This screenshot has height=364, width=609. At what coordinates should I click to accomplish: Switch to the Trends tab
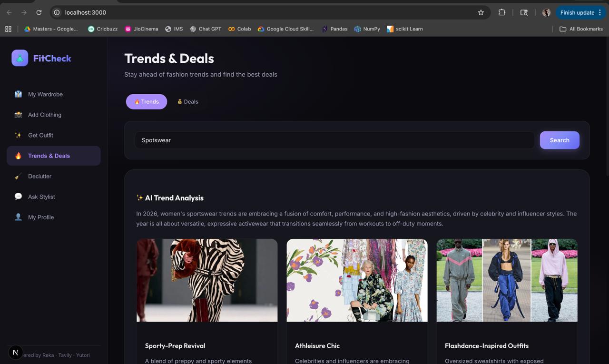point(147,101)
